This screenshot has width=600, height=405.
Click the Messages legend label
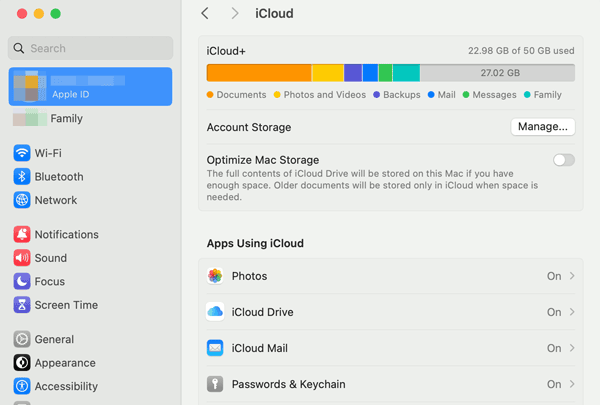click(x=494, y=95)
